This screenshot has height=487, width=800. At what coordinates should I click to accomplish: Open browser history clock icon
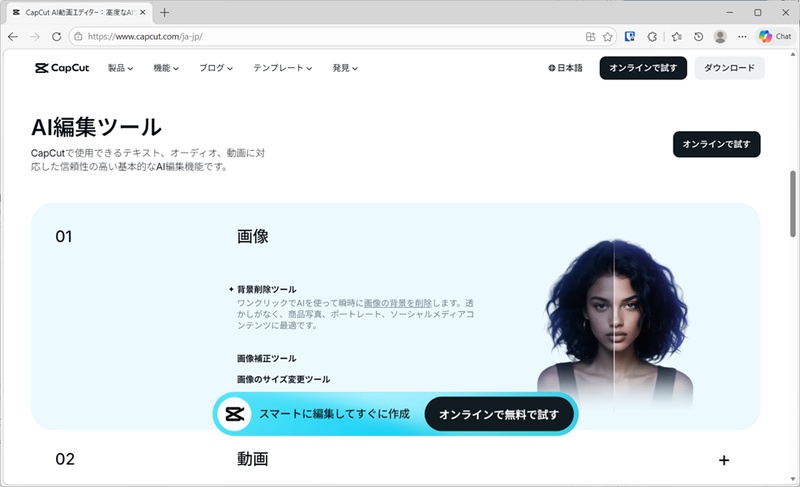click(698, 37)
